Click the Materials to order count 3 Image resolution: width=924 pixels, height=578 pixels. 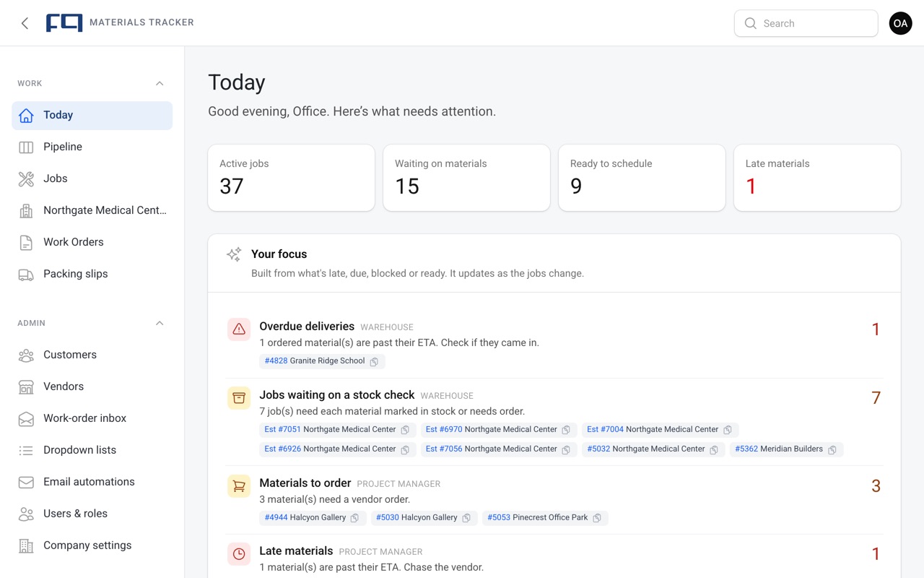(x=876, y=486)
